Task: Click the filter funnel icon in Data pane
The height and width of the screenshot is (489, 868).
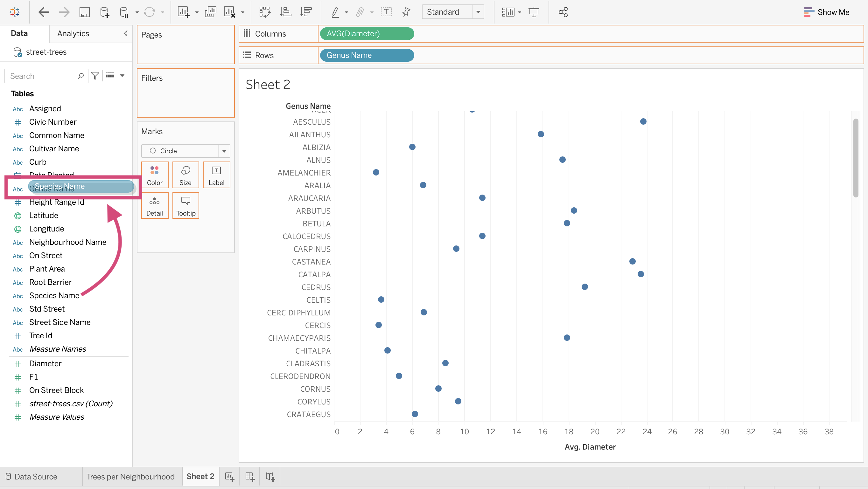Action: [x=95, y=76]
